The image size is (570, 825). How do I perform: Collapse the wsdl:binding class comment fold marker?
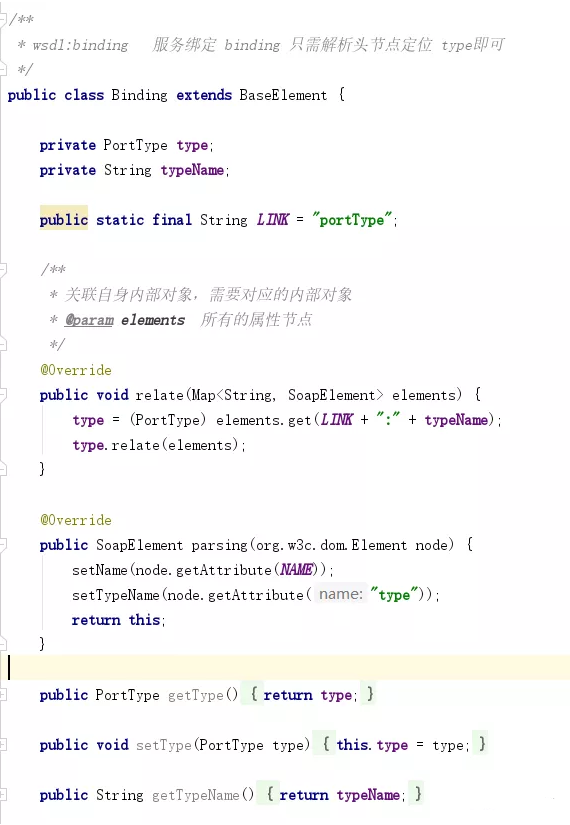[x=3, y=19]
